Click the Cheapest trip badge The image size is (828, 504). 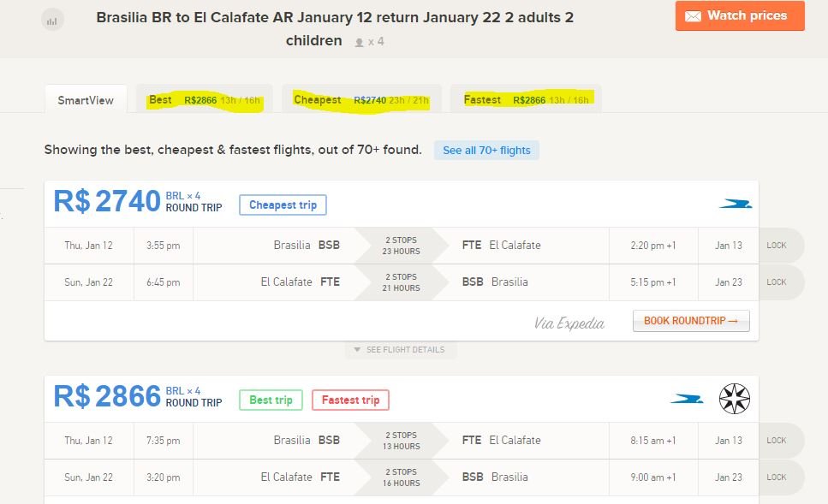(283, 205)
